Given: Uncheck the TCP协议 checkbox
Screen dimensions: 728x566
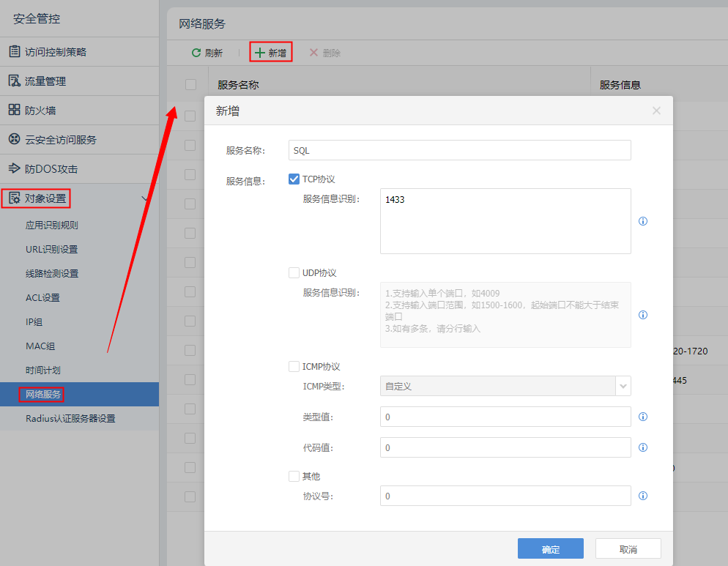Looking at the screenshot, I should [x=294, y=179].
